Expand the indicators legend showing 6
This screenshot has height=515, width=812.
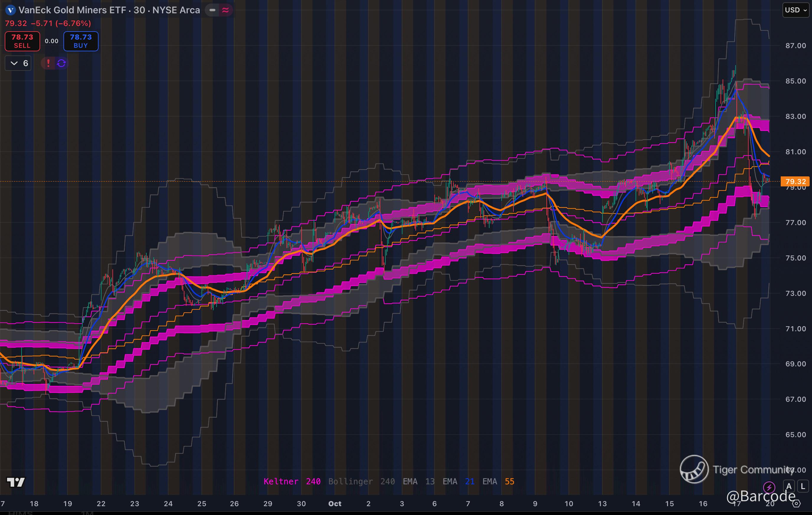19,63
